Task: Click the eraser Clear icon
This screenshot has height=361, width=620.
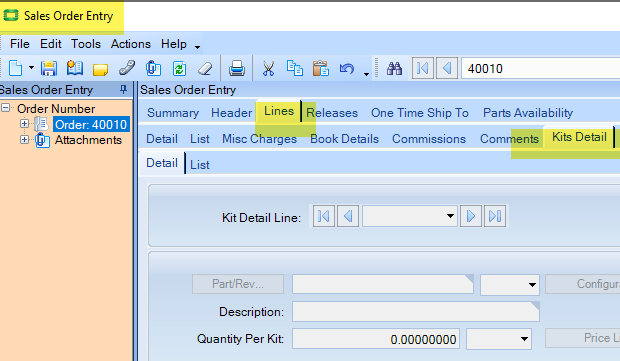Action: [x=205, y=68]
